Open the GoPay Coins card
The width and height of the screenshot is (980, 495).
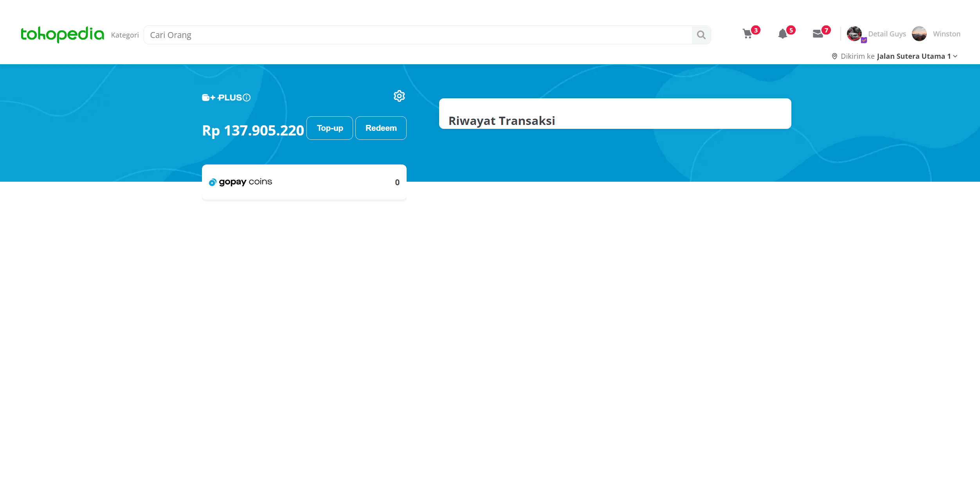304,182
